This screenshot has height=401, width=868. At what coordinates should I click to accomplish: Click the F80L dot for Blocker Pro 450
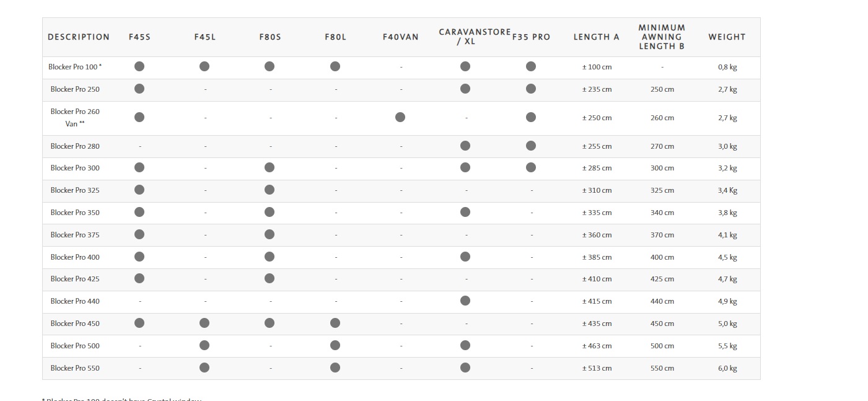click(335, 323)
